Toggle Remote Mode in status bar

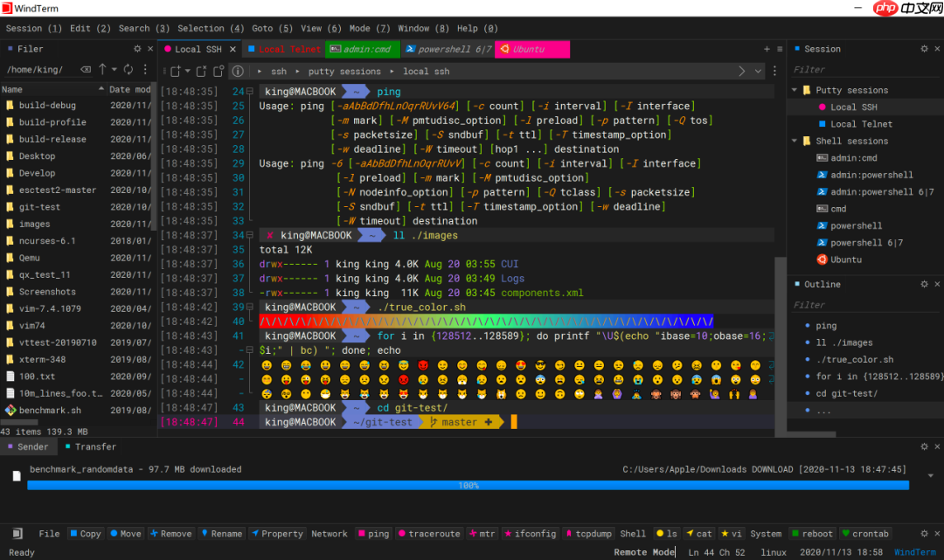(x=643, y=552)
